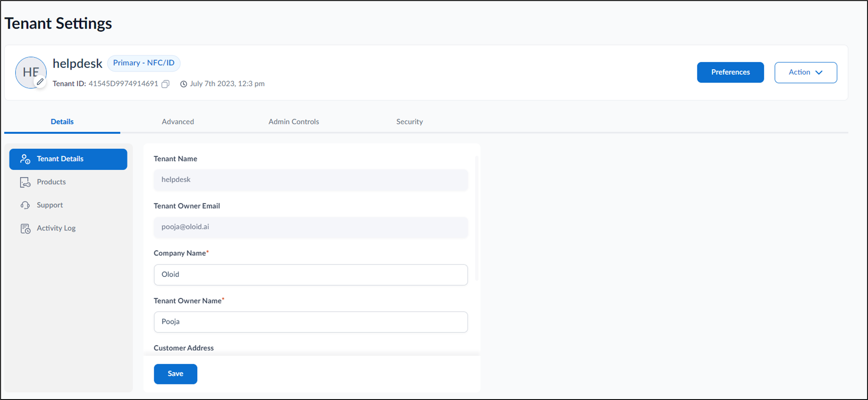868x400 pixels.
Task: Click the Tenant Owner Email field
Action: 311,227
